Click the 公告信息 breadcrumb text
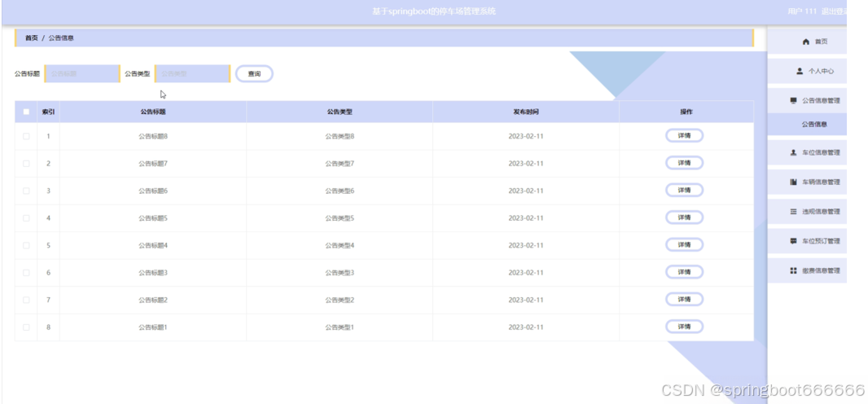 [x=61, y=38]
